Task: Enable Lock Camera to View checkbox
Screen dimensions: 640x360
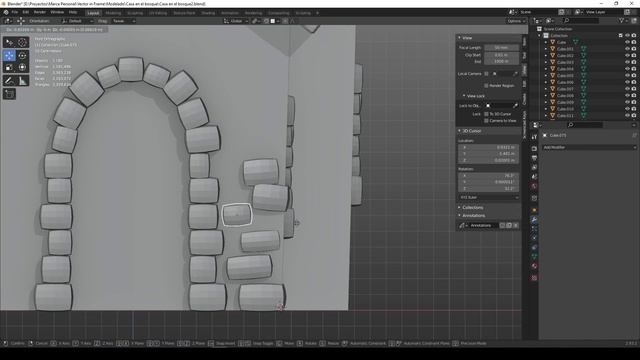Action: (486, 121)
